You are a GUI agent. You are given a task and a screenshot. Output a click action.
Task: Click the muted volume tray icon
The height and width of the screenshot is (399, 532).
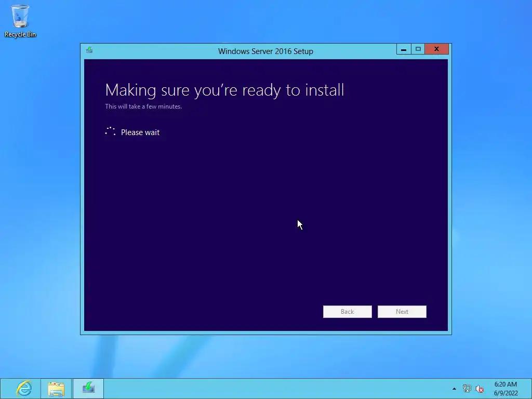tap(480, 389)
